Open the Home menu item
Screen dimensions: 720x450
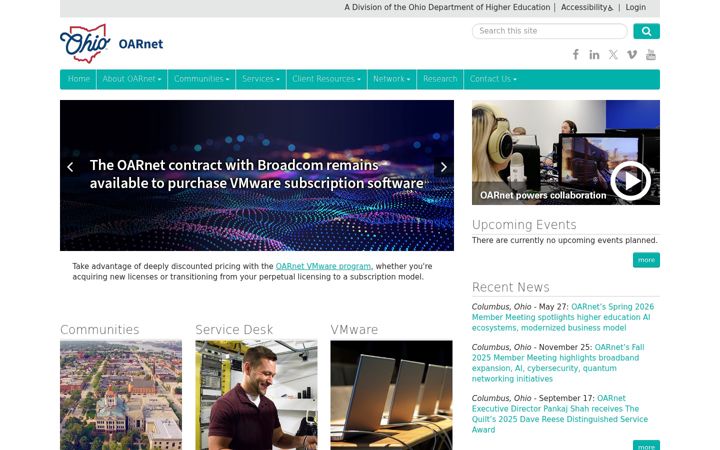[x=79, y=79]
